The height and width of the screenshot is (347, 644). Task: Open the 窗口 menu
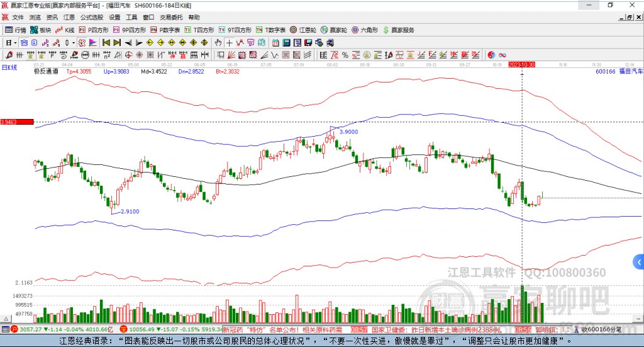148,17
